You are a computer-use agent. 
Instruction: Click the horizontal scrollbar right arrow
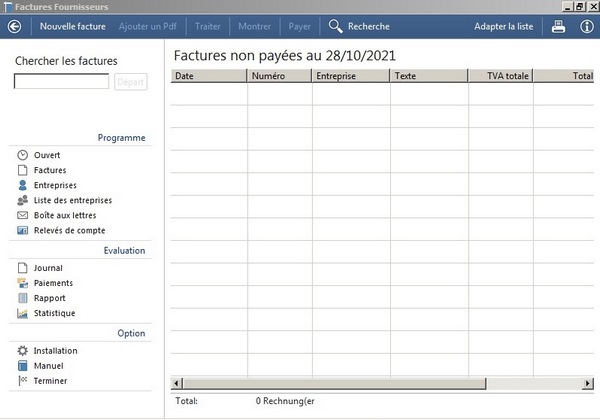tap(588, 383)
